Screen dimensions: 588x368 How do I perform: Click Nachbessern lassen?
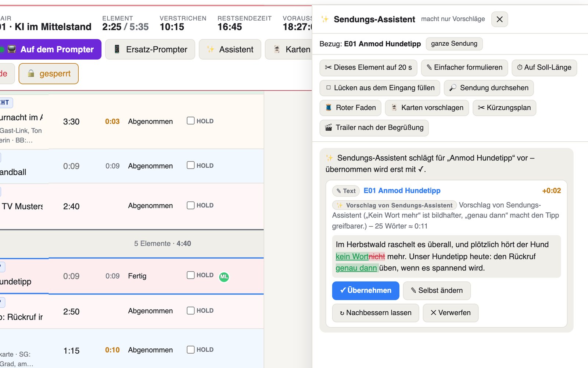(x=376, y=313)
